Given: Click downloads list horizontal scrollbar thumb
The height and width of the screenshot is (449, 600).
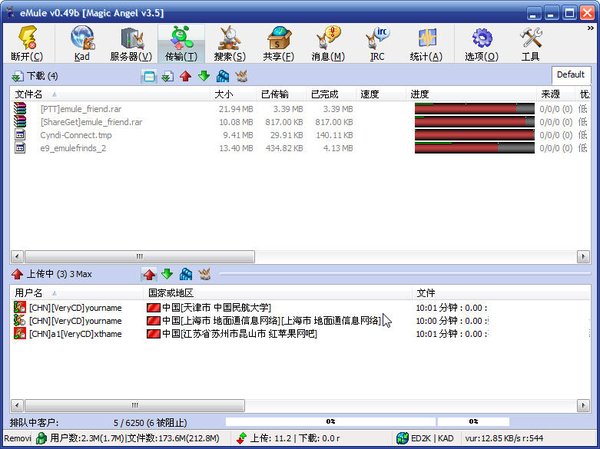Looking at the screenshot, I should pos(140,256).
